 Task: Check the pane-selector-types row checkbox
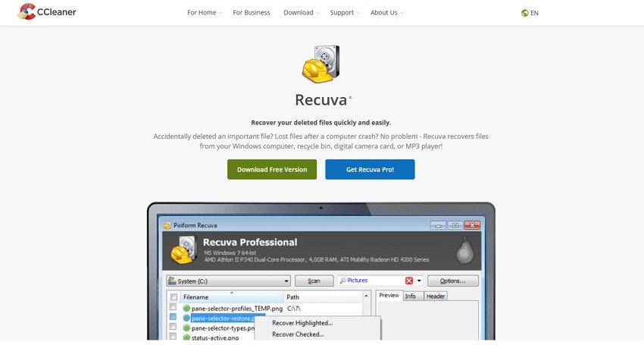(x=173, y=327)
